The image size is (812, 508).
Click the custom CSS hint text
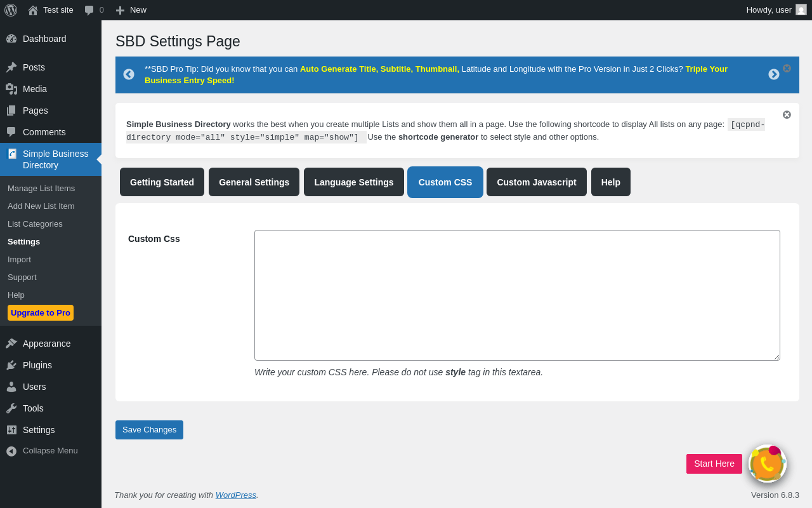(398, 372)
